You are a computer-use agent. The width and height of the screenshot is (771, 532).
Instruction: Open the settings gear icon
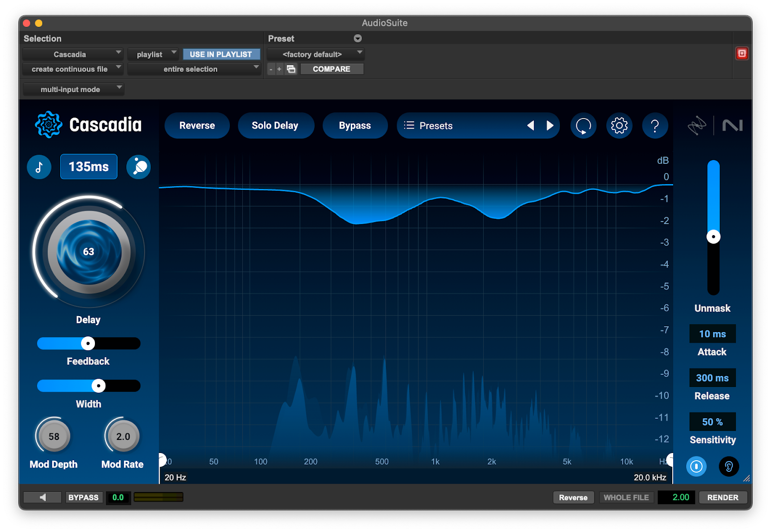pos(619,126)
